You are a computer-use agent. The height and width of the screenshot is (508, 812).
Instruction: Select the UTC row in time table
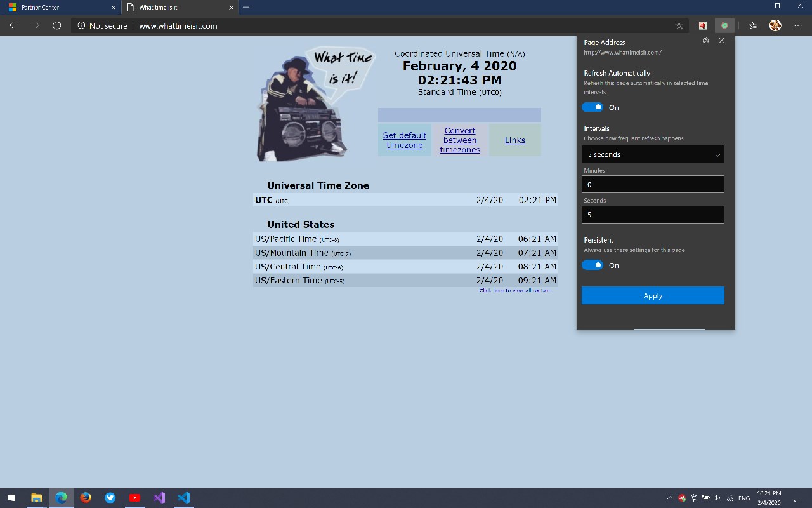pos(405,200)
